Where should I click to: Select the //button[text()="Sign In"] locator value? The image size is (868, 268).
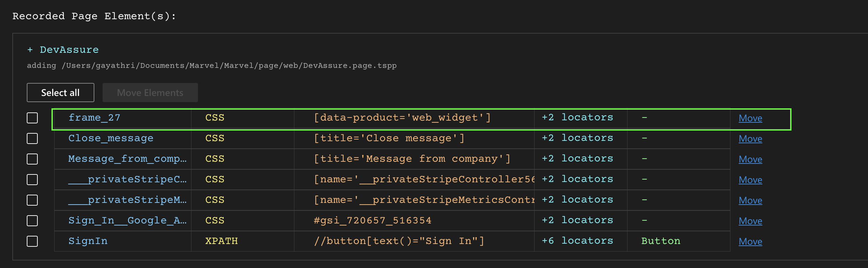pyautogui.click(x=399, y=241)
